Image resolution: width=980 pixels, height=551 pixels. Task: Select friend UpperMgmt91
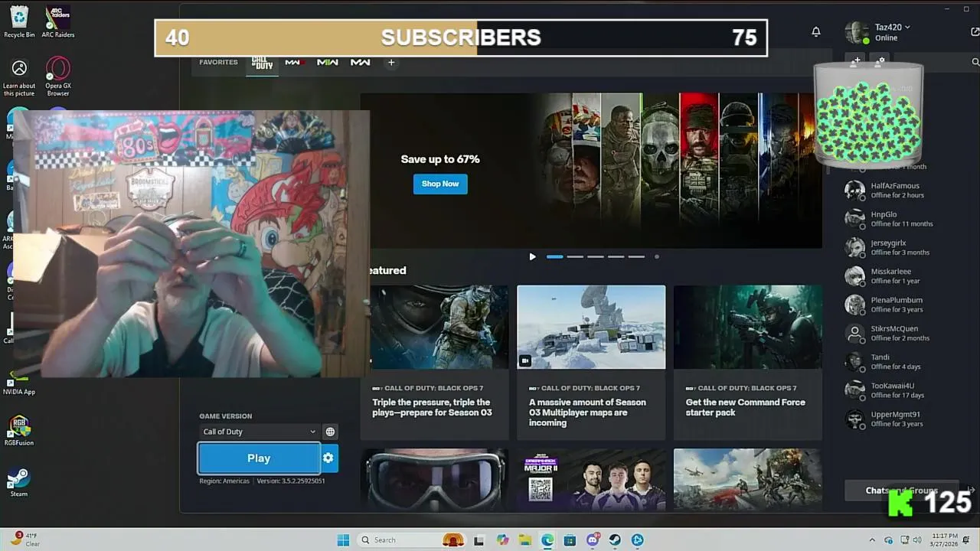point(903,419)
